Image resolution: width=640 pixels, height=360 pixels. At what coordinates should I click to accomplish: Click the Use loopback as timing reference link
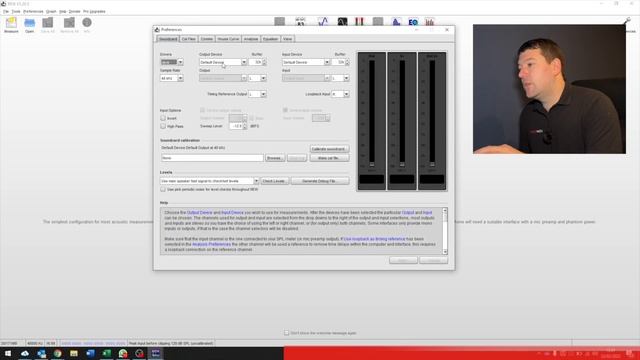tap(374, 239)
